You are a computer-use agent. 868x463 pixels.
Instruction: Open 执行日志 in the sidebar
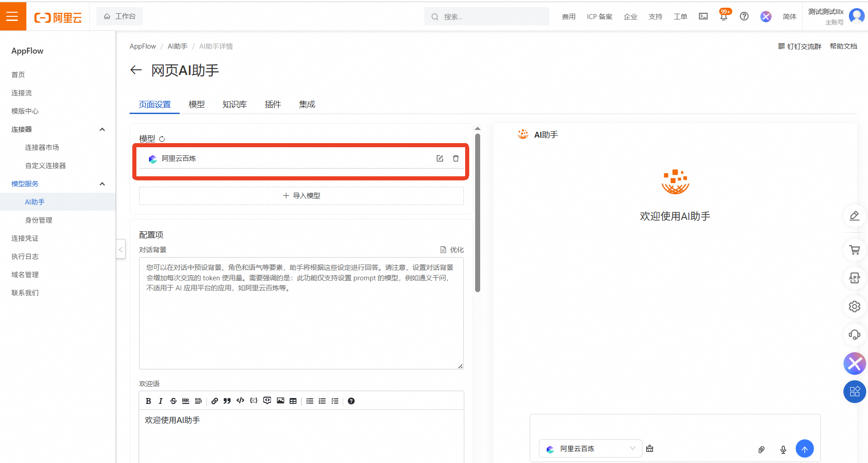pyautogui.click(x=25, y=257)
